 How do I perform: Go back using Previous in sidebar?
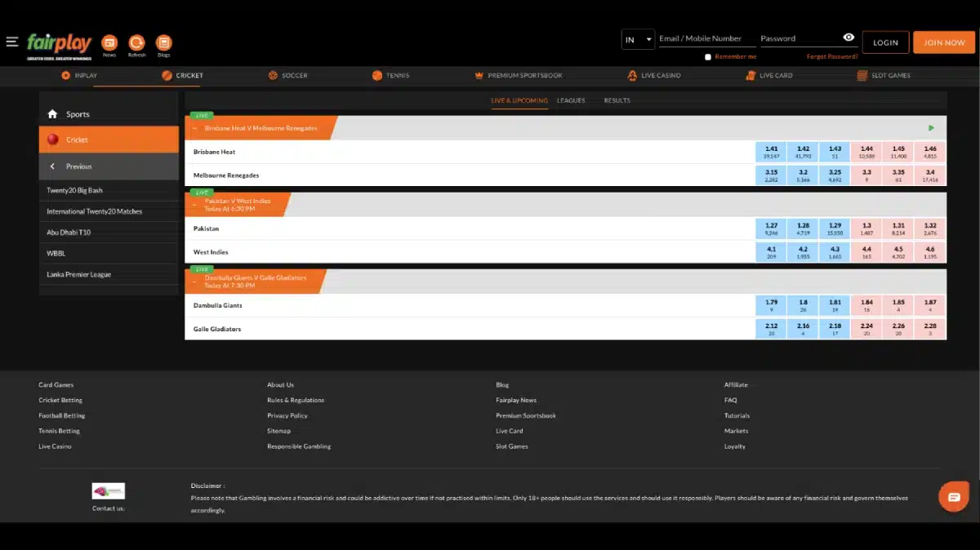coord(78,166)
